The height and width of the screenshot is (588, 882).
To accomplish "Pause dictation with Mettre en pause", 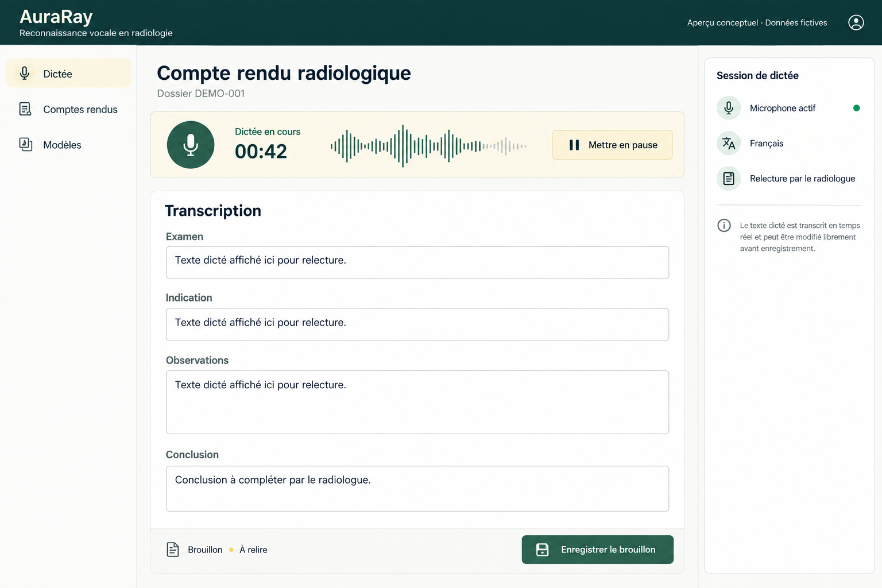I will coord(612,145).
